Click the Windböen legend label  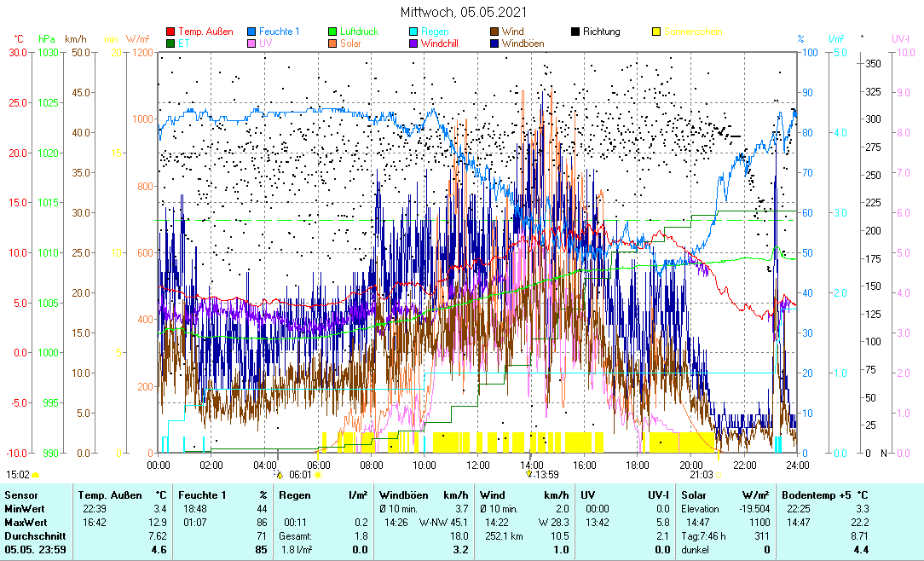click(x=523, y=43)
